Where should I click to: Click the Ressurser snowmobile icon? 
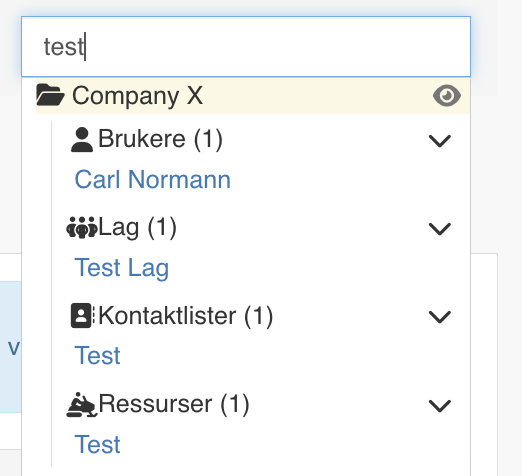(x=82, y=404)
